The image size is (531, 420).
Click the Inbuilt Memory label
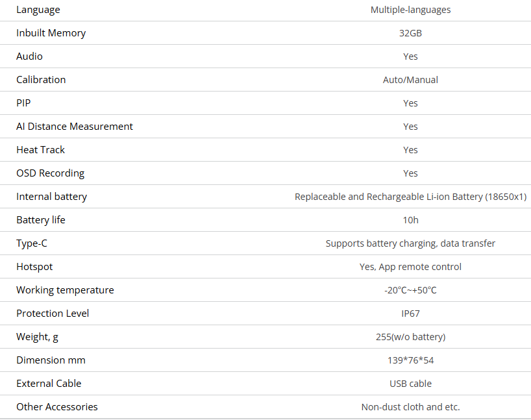[x=51, y=33]
